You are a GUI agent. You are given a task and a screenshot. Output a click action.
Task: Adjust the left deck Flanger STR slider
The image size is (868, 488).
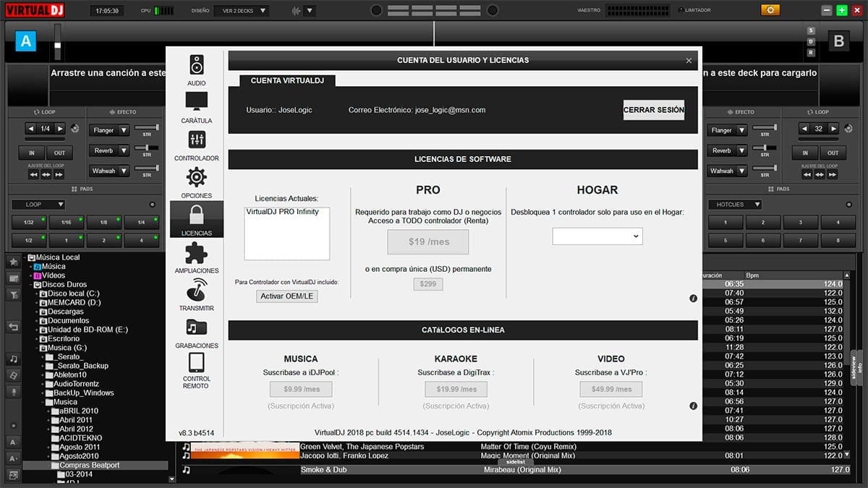click(147, 128)
